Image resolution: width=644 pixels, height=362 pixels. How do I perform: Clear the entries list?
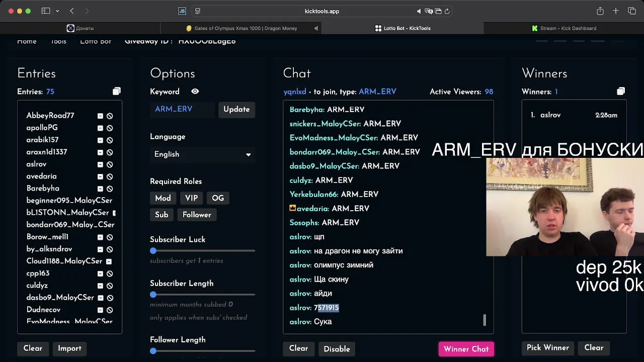click(33, 348)
